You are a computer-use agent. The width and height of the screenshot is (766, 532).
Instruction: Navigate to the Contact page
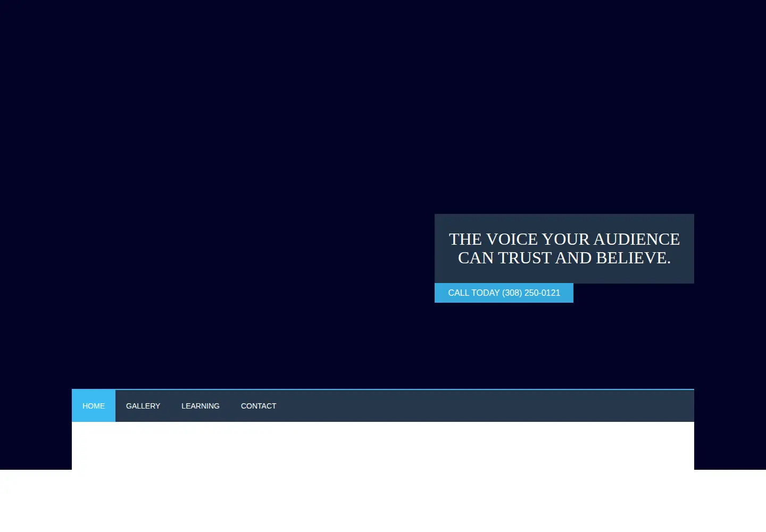[259, 406]
